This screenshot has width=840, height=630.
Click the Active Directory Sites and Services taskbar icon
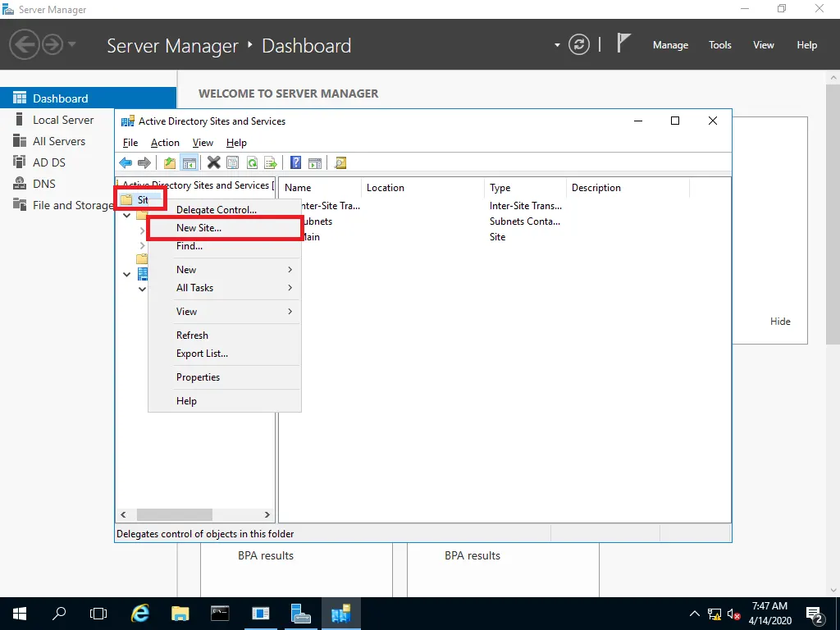[340, 614]
